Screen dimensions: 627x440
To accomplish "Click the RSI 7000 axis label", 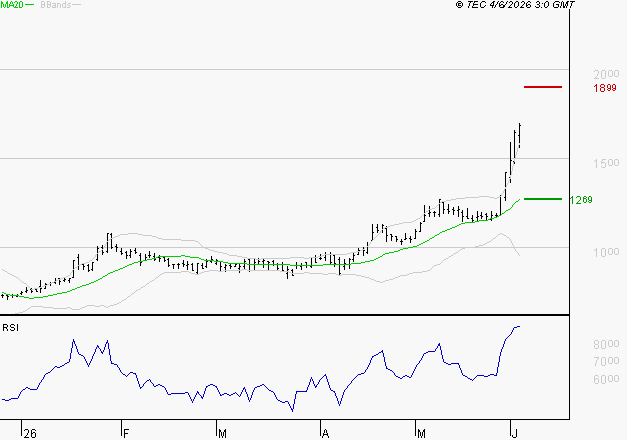I will 606,361.
